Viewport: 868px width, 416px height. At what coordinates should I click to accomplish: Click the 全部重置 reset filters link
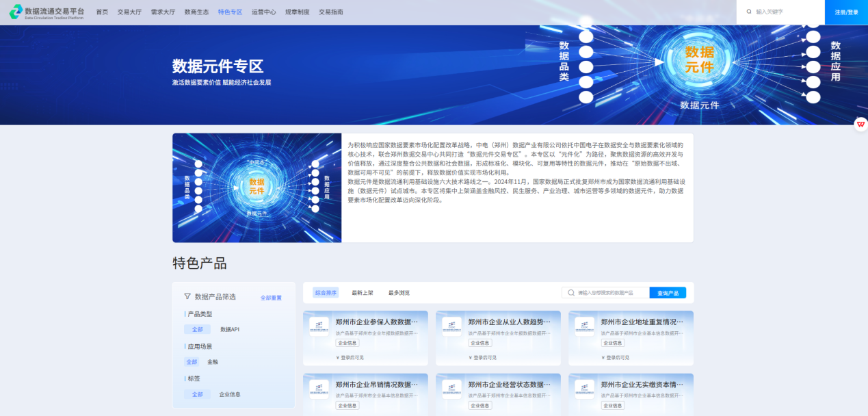tap(271, 298)
